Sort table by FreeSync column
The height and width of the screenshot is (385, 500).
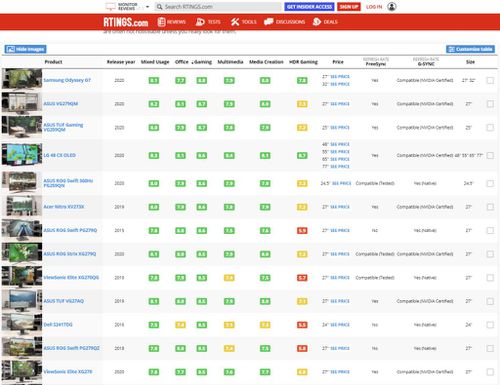[376, 62]
